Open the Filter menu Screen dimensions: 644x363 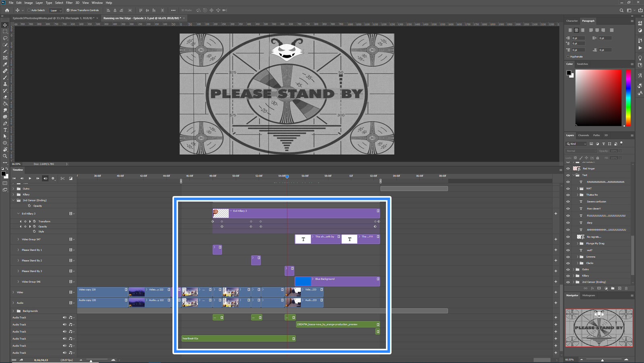coord(69,2)
